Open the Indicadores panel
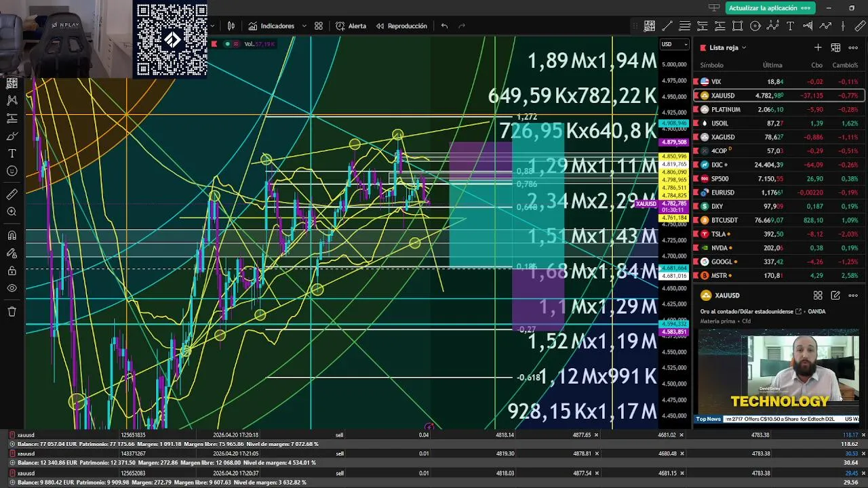The height and width of the screenshot is (488, 868). click(271, 26)
